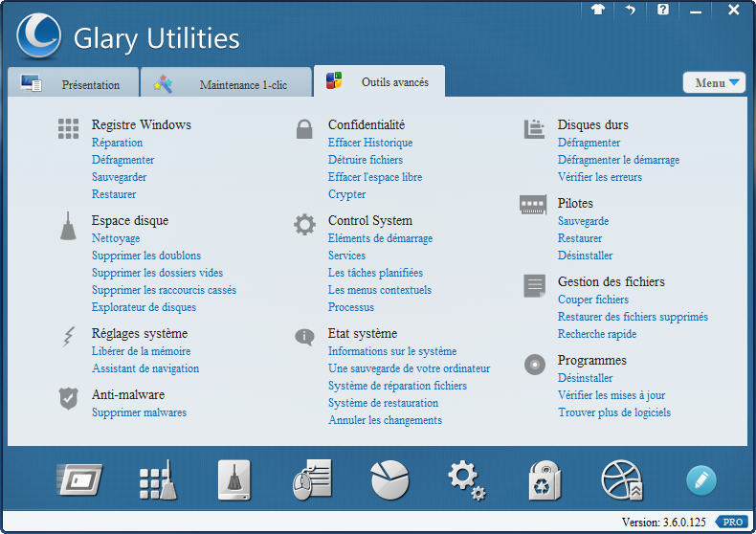
Task: Click Supprimer malwares link
Action: pos(139,412)
